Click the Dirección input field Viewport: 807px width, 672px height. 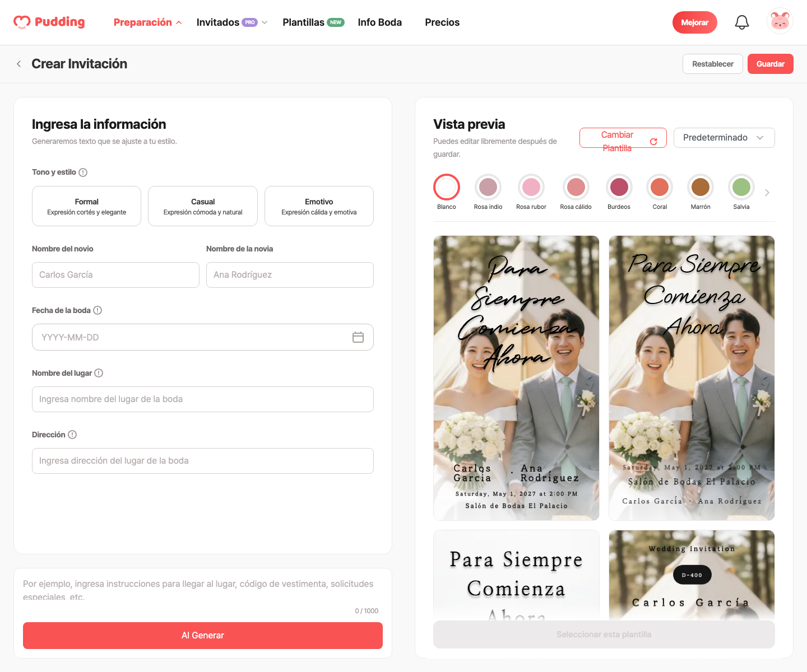[x=203, y=461]
